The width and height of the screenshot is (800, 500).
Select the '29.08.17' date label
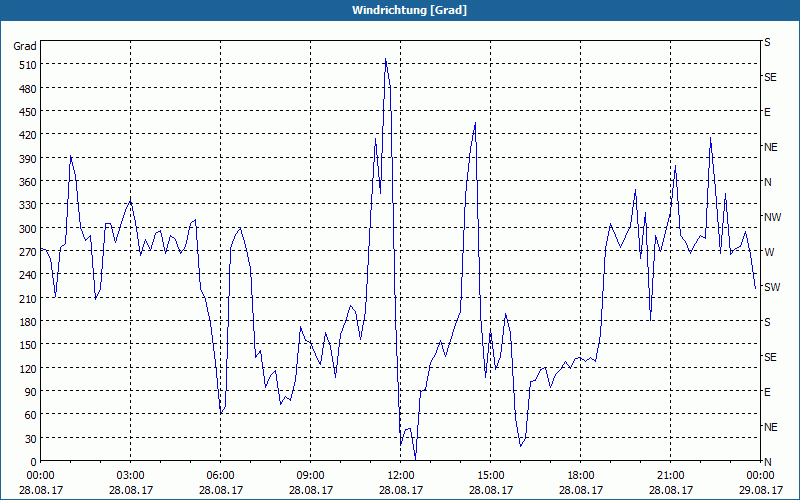point(760,490)
